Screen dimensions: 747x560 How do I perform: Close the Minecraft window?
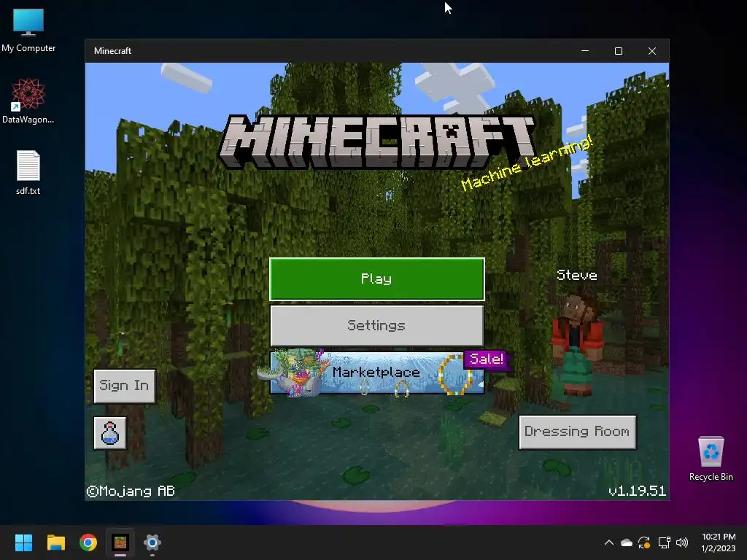pyautogui.click(x=652, y=51)
